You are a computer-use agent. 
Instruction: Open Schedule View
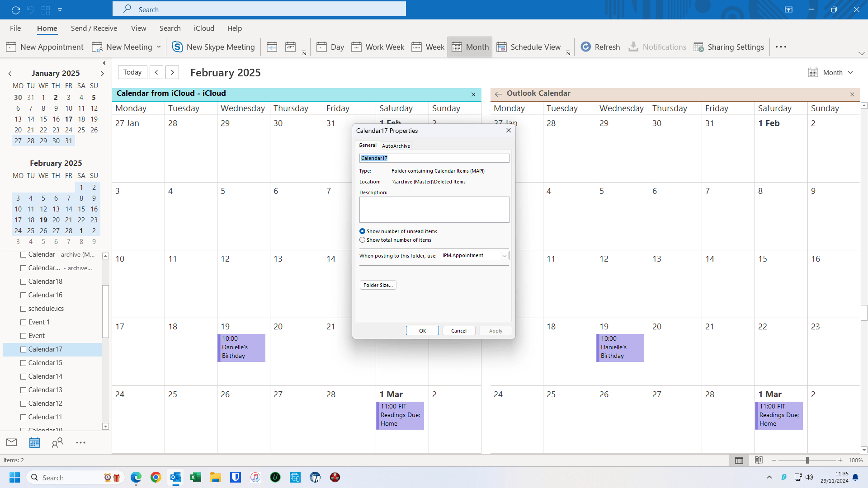click(528, 47)
